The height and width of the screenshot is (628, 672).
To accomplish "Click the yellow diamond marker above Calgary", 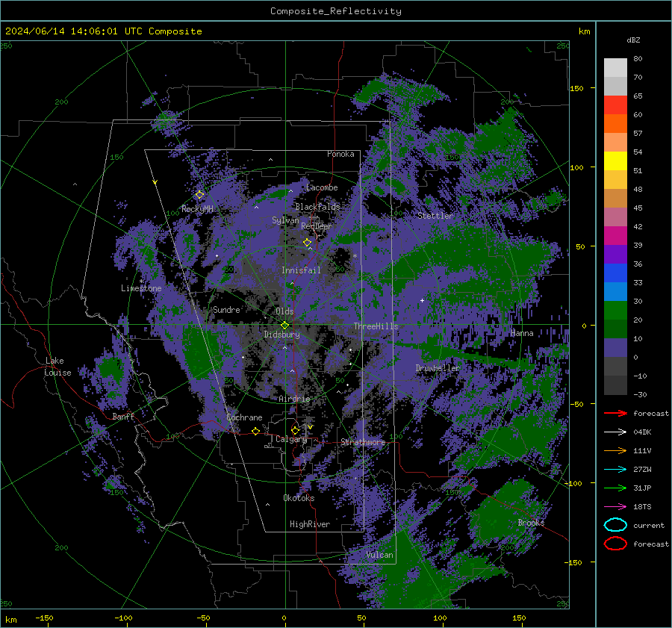I will coord(295,430).
